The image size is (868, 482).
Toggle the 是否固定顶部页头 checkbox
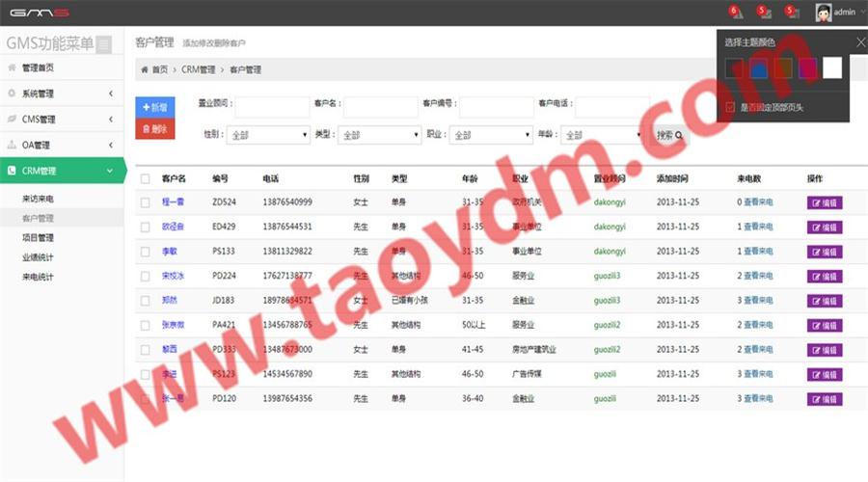tap(730, 107)
